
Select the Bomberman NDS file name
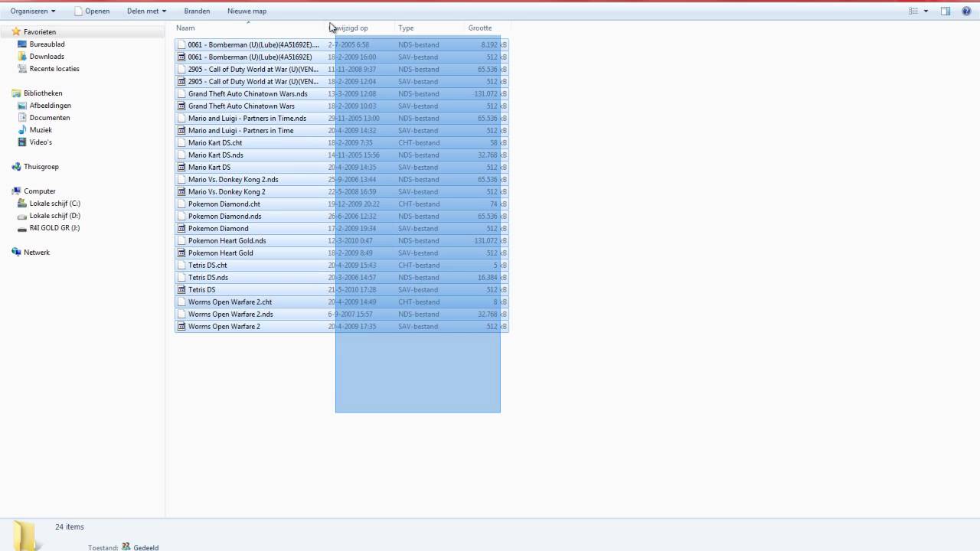pos(253,44)
